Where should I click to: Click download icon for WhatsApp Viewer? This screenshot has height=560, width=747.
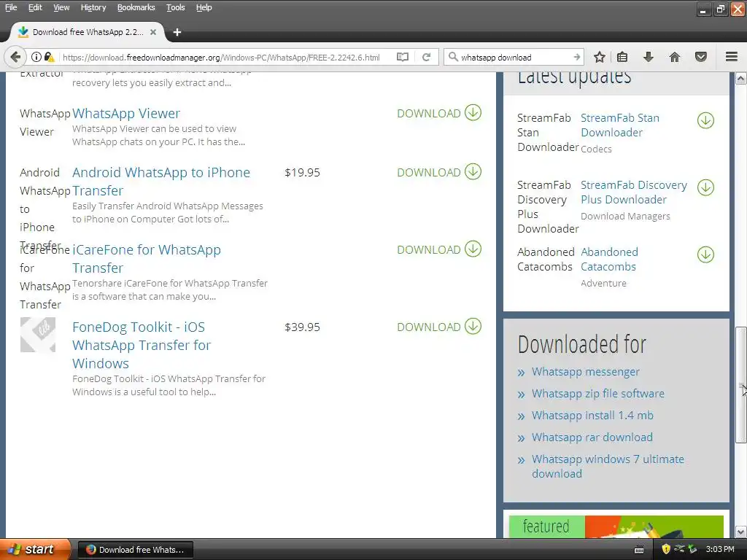[x=473, y=113]
